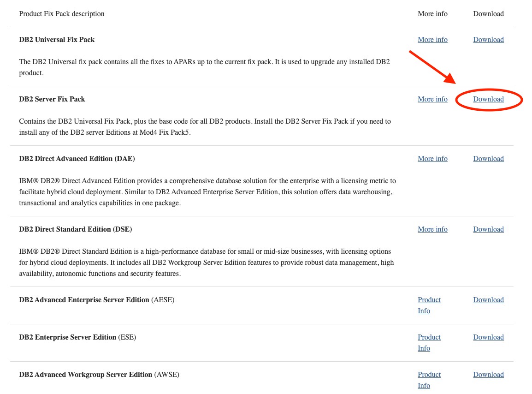Download the DB2 Server Fix Pack
Image resolution: width=532 pixels, height=394 pixels.
[x=488, y=99]
